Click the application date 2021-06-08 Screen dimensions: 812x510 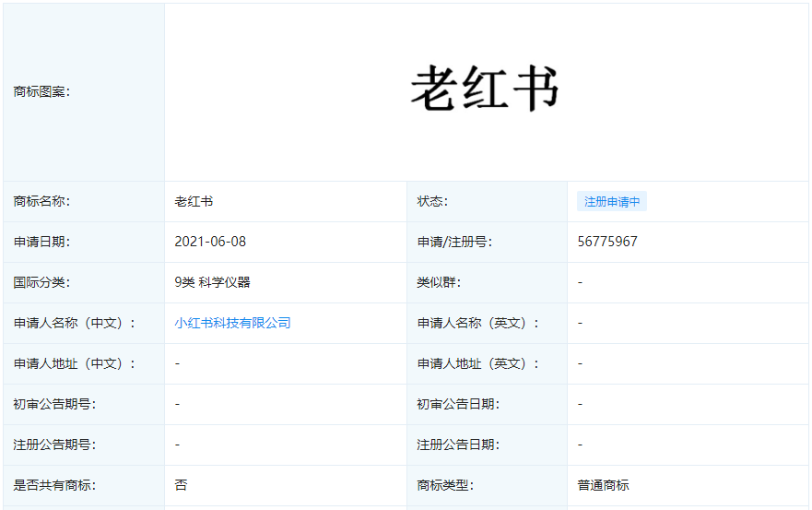point(210,242)
